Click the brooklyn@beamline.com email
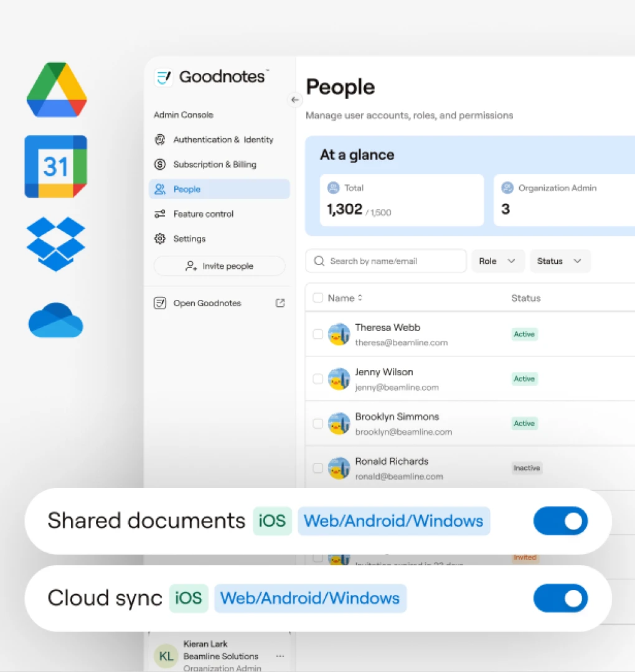 403,432
